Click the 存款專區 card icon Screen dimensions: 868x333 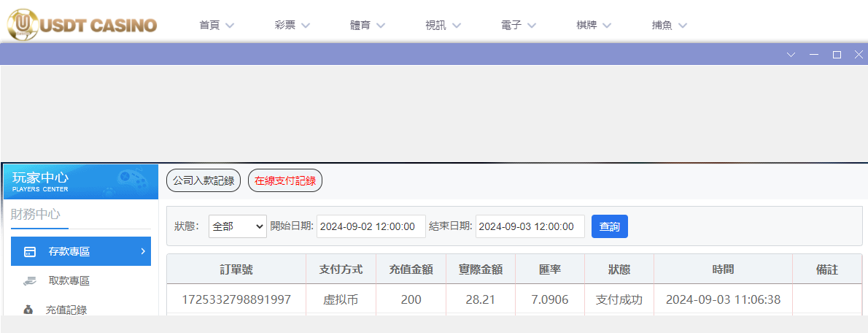click(x=30, y=252)
